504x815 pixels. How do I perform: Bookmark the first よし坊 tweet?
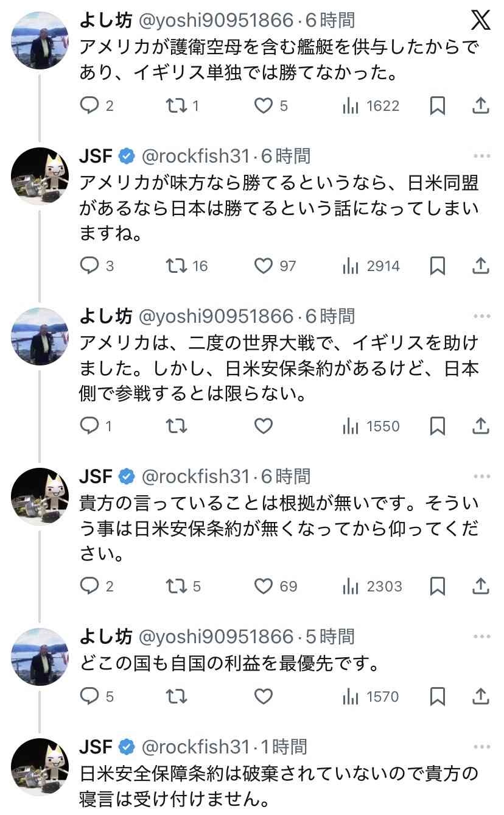click(x=437, y=106)
